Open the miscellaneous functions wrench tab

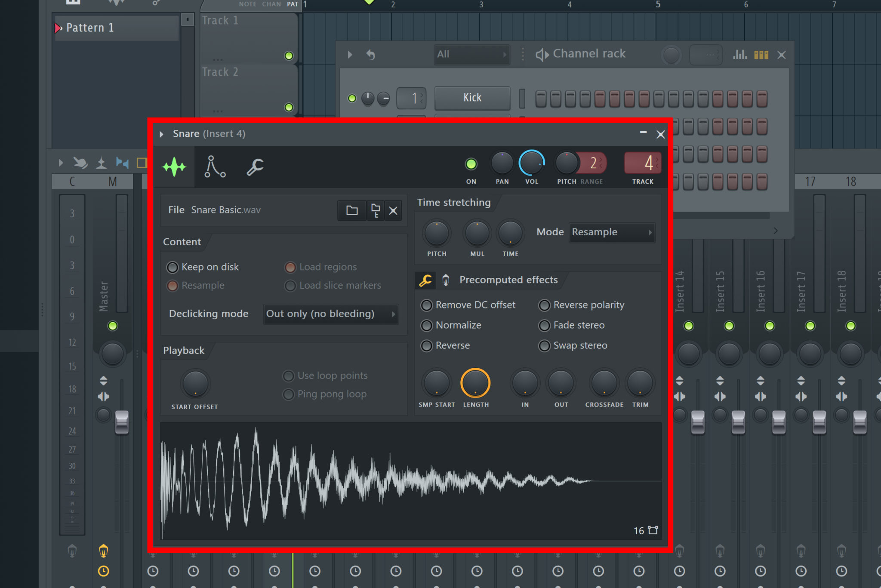(x=255, y=167)
